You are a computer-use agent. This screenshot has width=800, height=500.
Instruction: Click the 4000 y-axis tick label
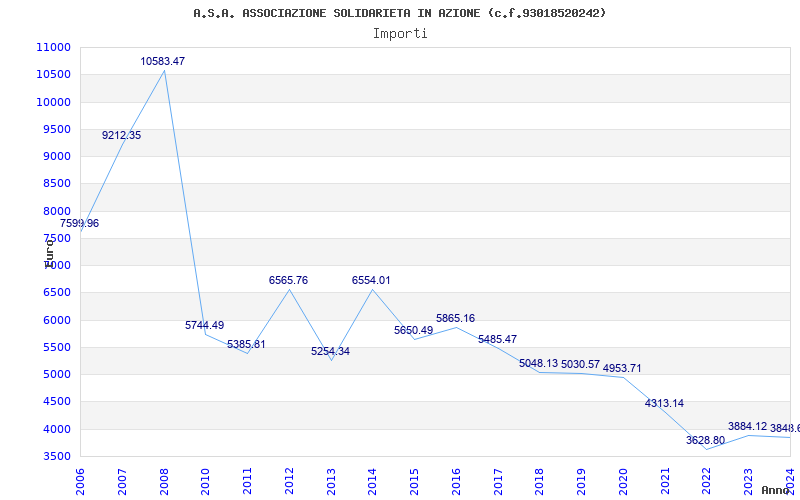[56, 429]
